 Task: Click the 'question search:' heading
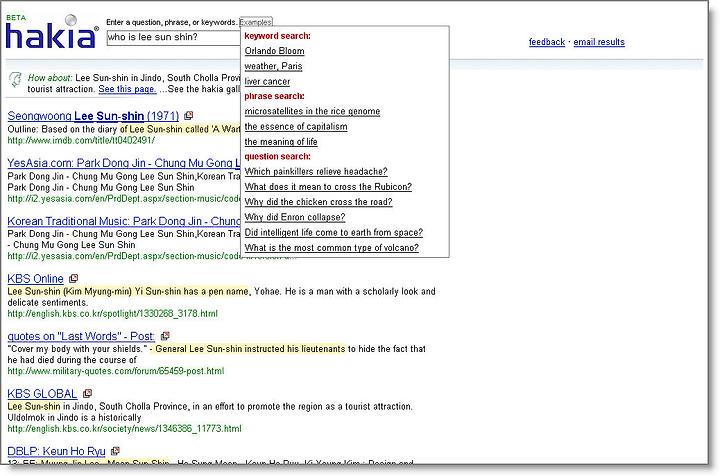coord(277,156)
